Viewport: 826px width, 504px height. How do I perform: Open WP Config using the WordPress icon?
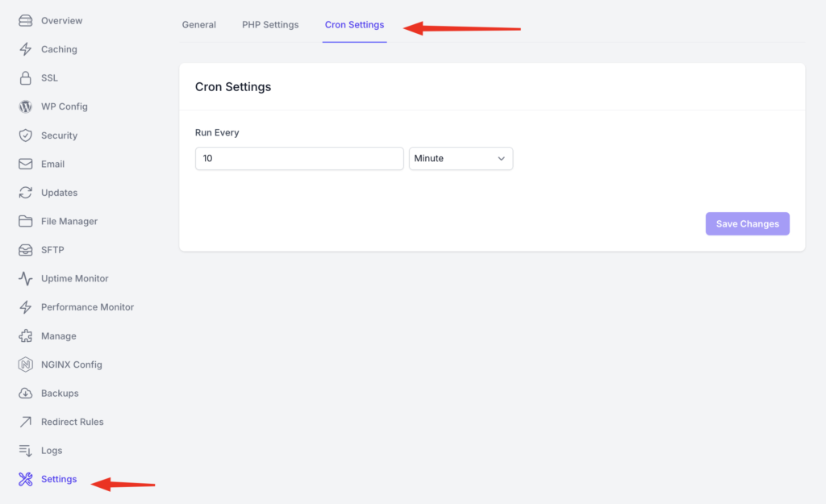(25, 106)
